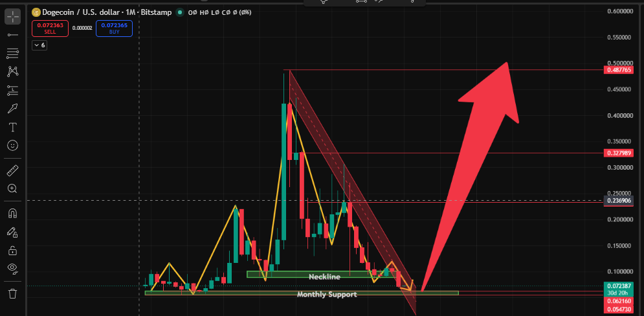Select the ruler measure tool
This screenshot has width=644, height=316.
tap(13, 170)
